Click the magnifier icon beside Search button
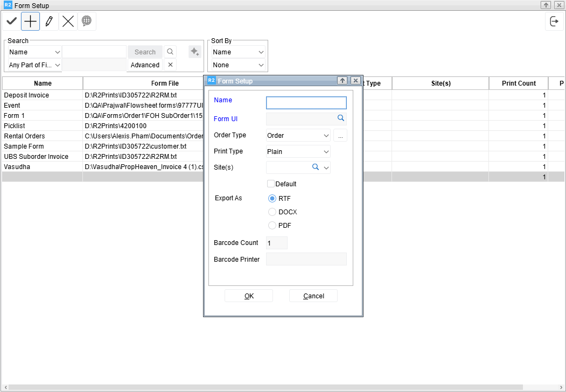Viewport: 566px width, 392px height. pyautogui.click(x=170, y=52)
